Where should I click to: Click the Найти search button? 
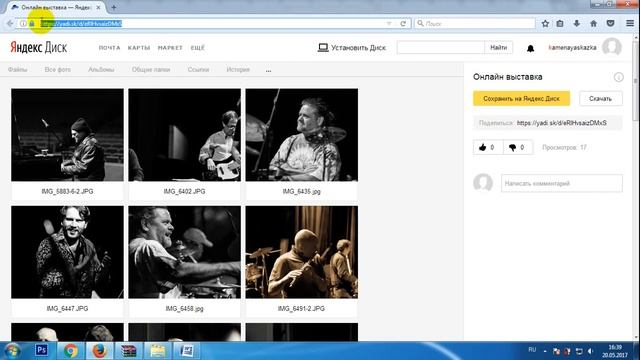(x=498, y=48)
